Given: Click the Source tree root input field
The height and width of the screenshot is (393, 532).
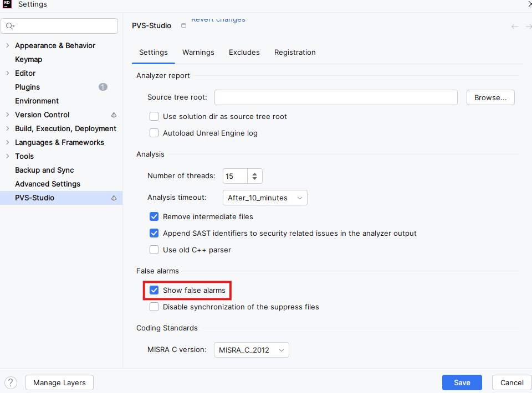Looking at the screenshot, I should (x=335, y=97).
